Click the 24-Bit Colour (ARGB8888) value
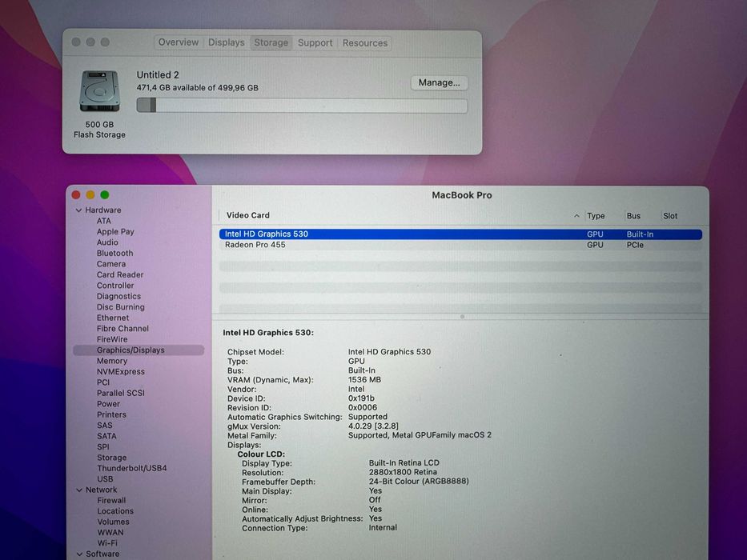The image size is (747, 560). click(x=419, y=482)
